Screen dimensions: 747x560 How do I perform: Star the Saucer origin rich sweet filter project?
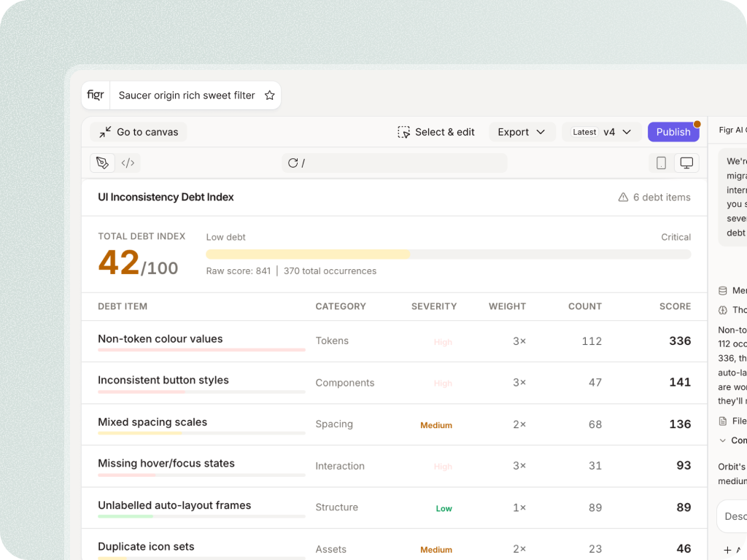coord(270,96)
